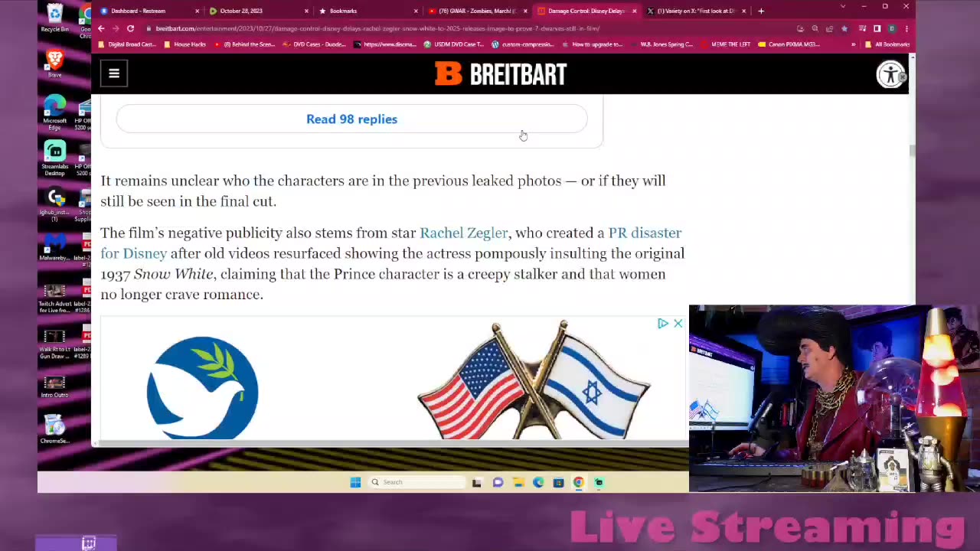Open the How to upgrade to bookmark
Screen dimensions: 980x551
click(x=592, y=44)
